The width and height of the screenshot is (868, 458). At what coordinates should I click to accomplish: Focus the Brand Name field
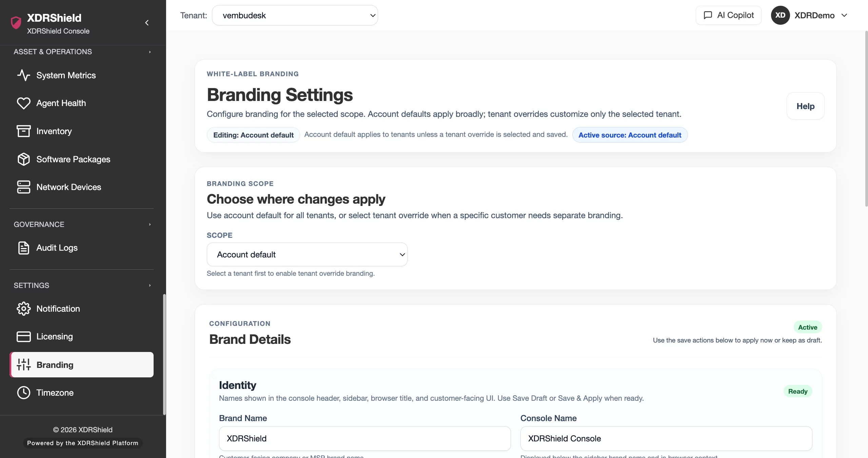point(365,438)
